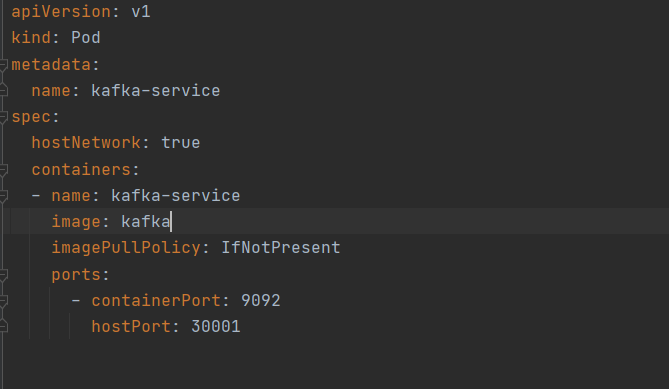669x389 pixels.
Task: Click fold-end marker beside metadata name line
Action: [3, 90]
